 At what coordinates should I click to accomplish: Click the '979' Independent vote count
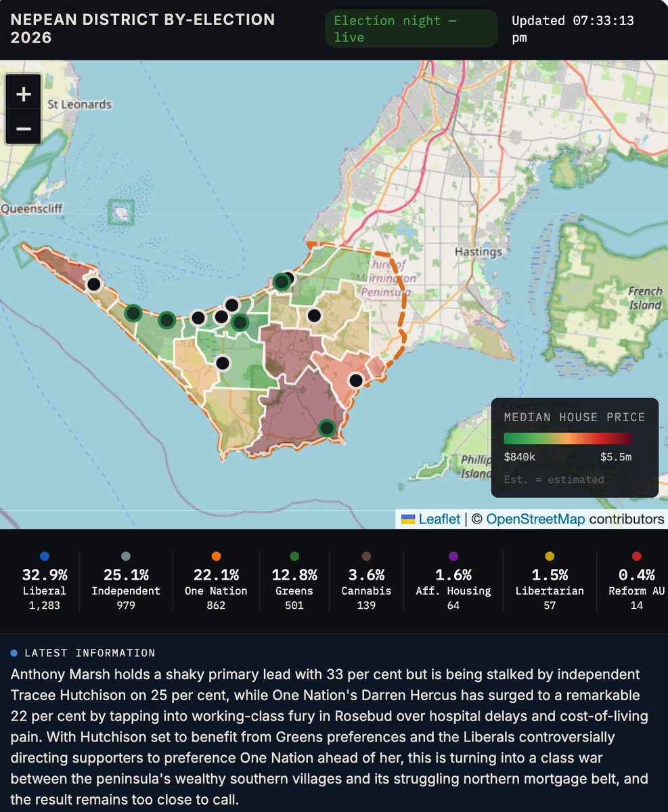(126, 605)
